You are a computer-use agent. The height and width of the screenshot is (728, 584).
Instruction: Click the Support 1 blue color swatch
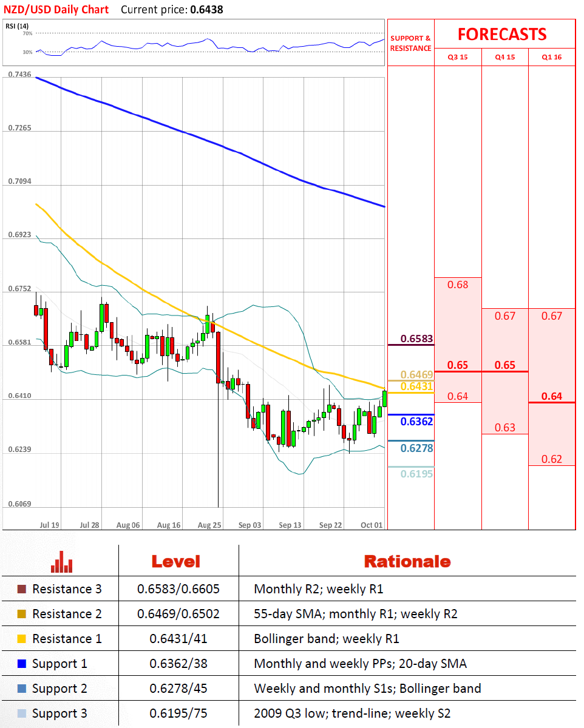(22, 664)
